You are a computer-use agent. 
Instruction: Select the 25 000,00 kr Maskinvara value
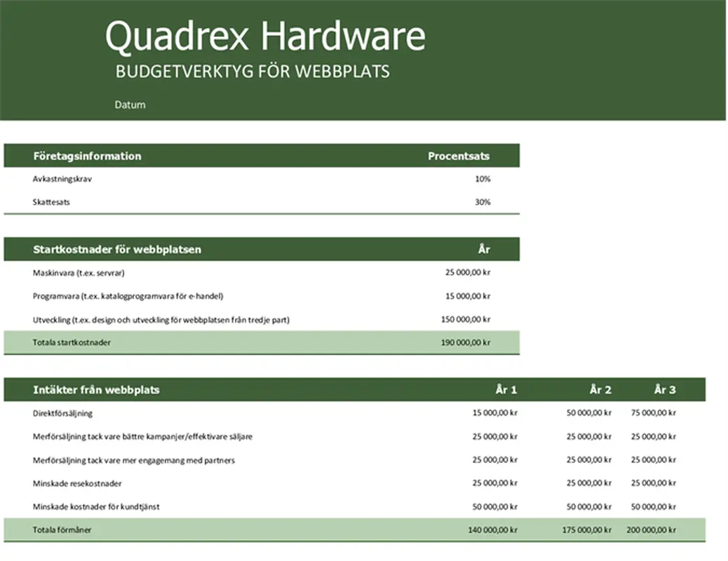[468, 273]
